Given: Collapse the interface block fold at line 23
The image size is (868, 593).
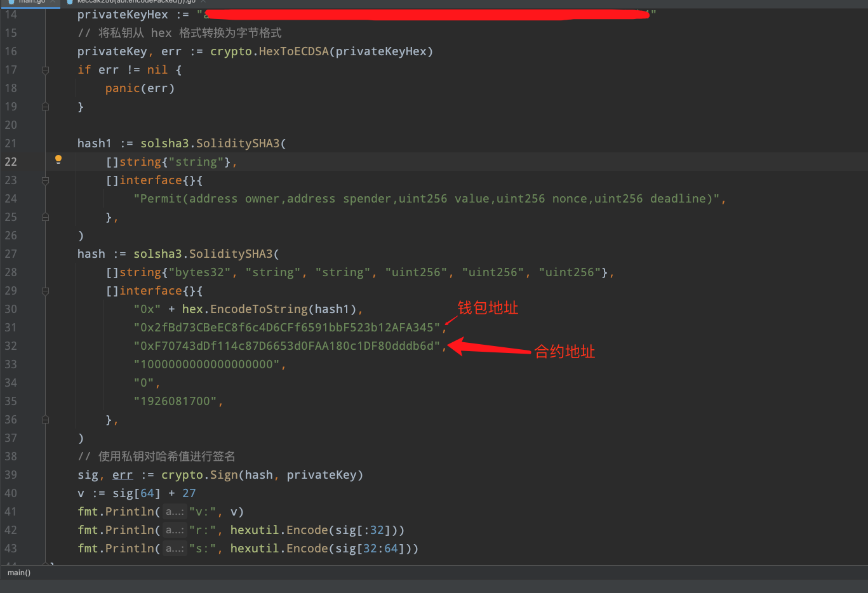Looking at the screenshot, I should 45,180.
